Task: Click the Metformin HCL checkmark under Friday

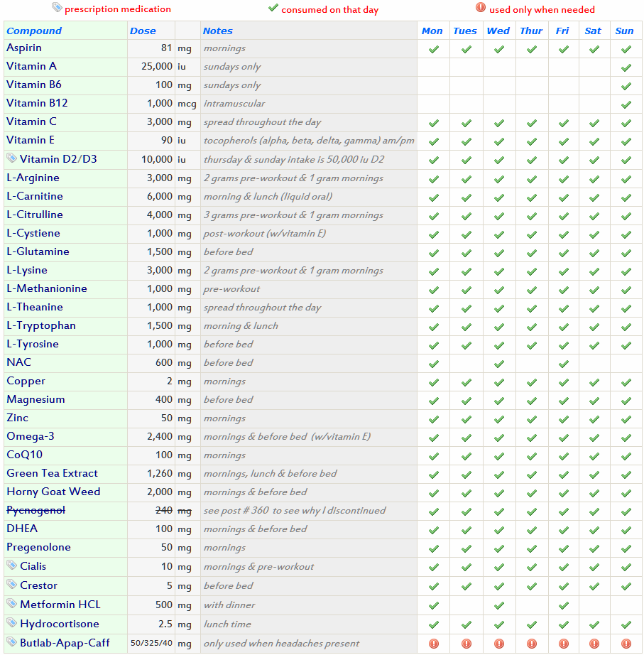Action: 563,606
